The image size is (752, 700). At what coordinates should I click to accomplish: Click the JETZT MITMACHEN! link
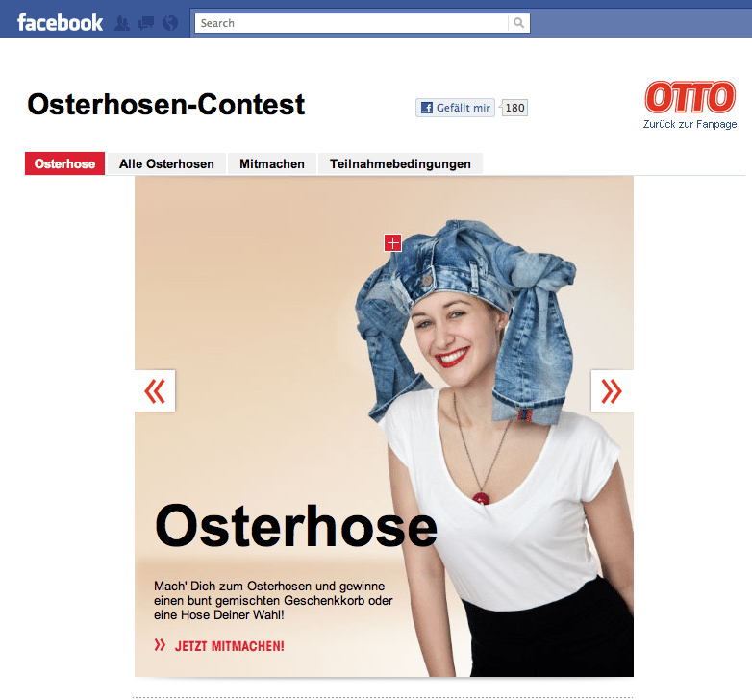229,646
